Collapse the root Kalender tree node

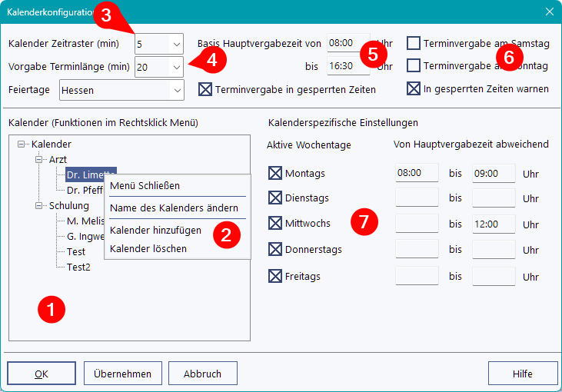(x=22, y=145)
